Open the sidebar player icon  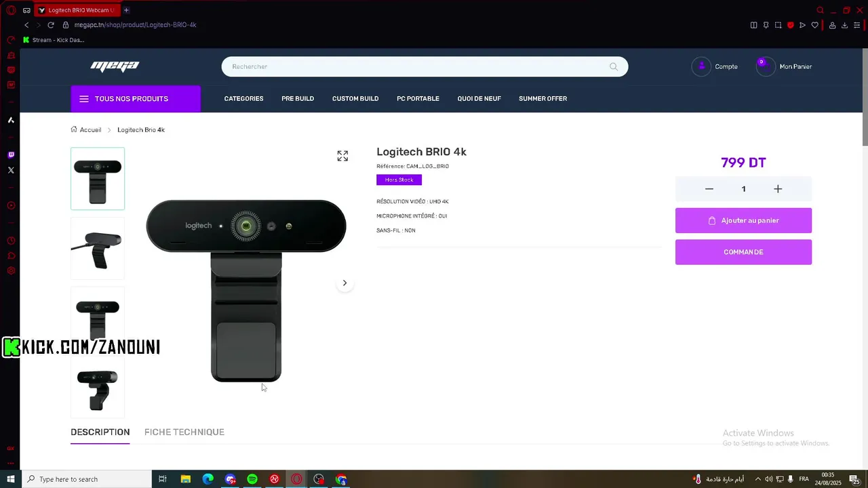point(11,205)
